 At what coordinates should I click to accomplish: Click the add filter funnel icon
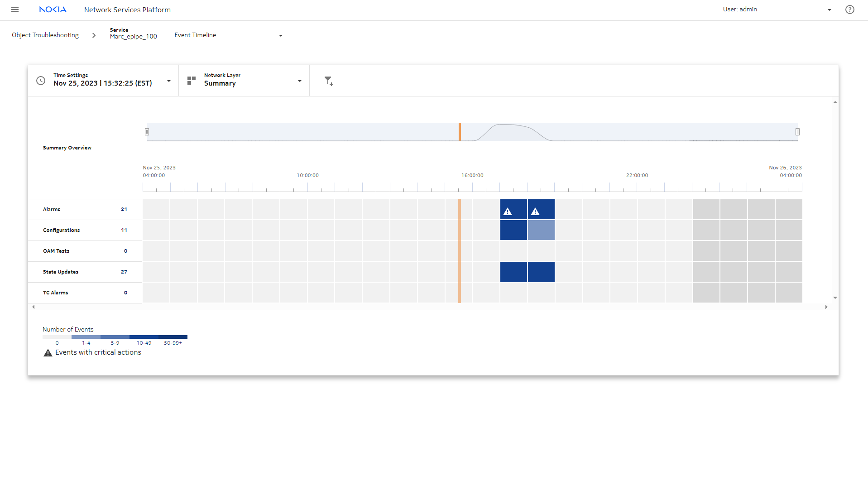328,81
